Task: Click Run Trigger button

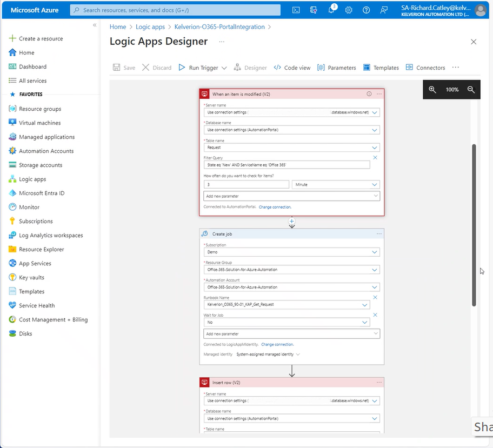Action: click(x=198, y=68)
